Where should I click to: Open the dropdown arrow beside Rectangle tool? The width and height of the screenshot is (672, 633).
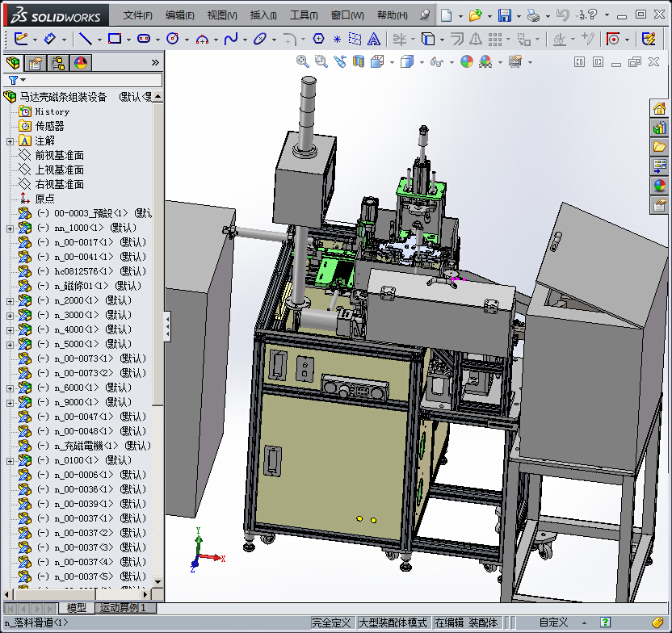pos(129,40)
